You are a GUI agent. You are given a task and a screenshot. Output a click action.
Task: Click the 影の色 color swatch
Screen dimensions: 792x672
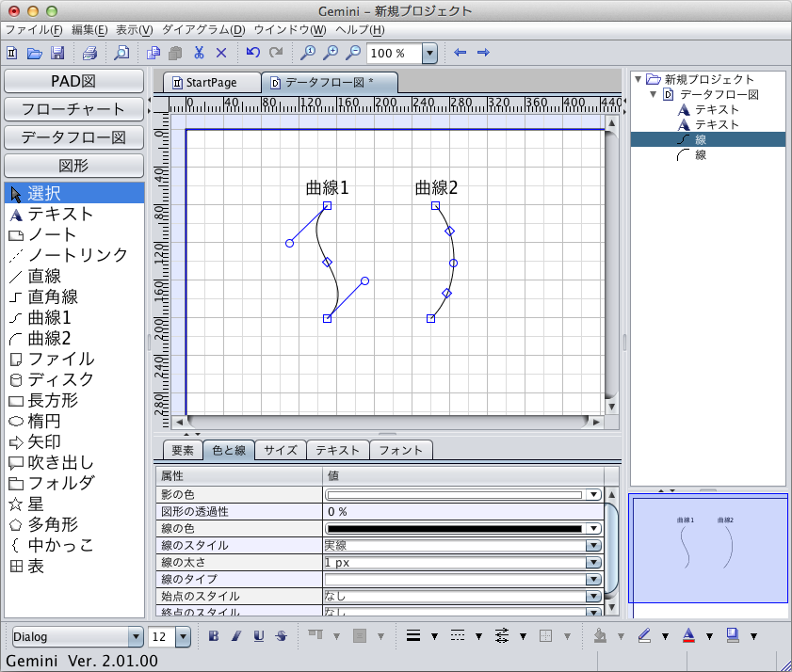click(x=455, y=495)
